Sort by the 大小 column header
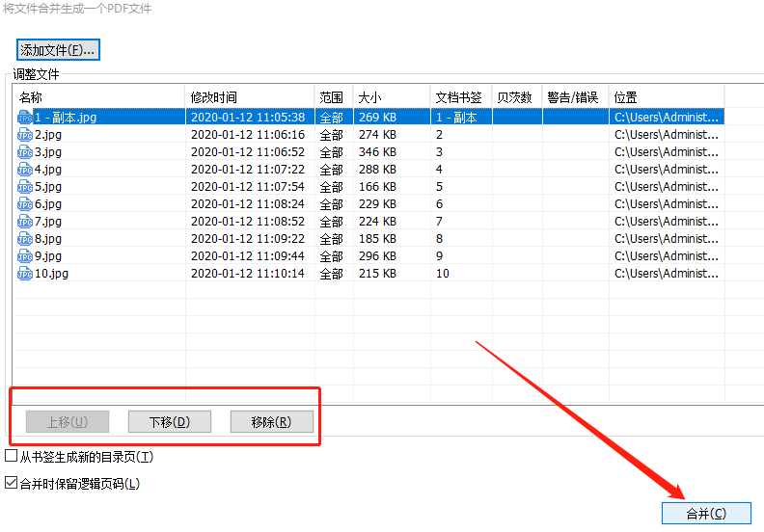764x532 pixels. click(392, 97)
